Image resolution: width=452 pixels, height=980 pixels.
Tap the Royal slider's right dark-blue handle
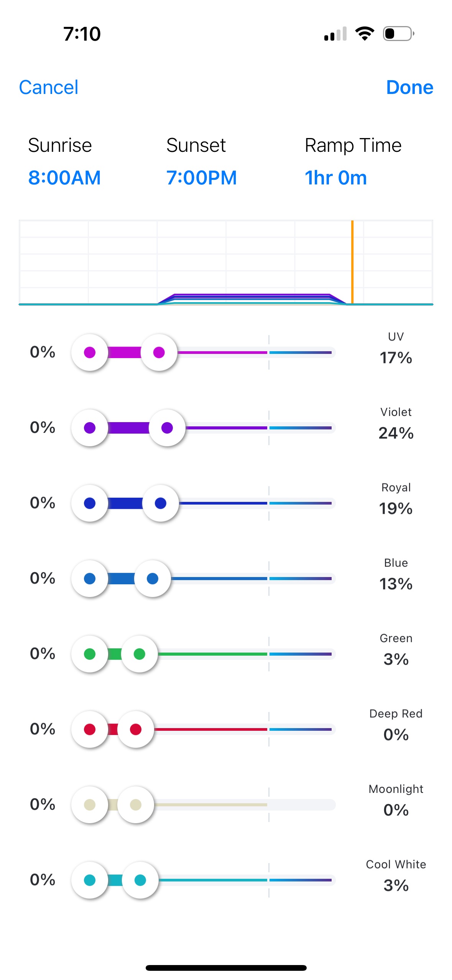[x=160, y=503]
